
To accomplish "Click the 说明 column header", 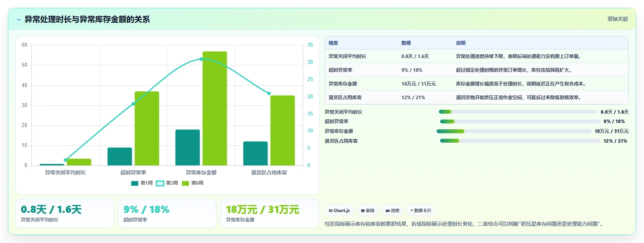I will click(460, 43).
